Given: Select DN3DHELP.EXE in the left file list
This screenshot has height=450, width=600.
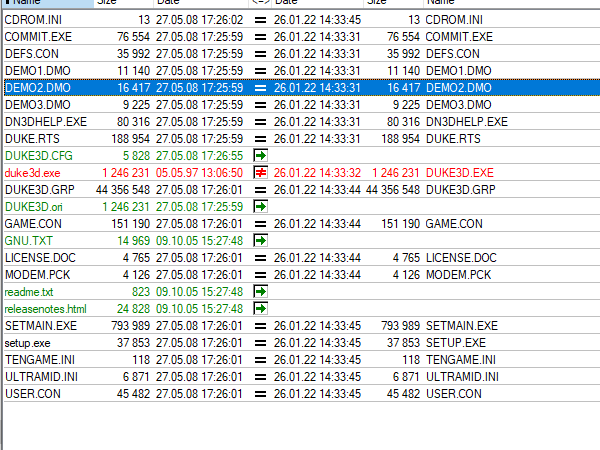Looking at the screenshot, I should (x=46, y=122).
